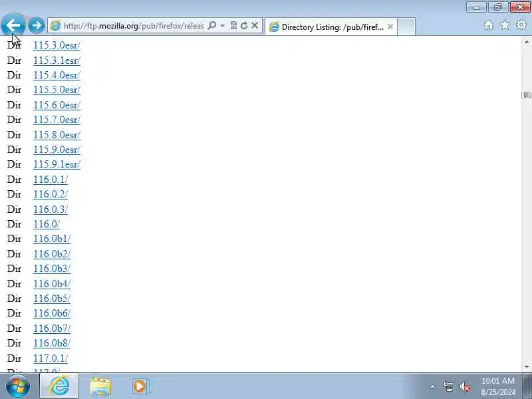Open the 115.9.0esr/ directory link
This screenshot has width=532, height=399.
click(57, 150)
